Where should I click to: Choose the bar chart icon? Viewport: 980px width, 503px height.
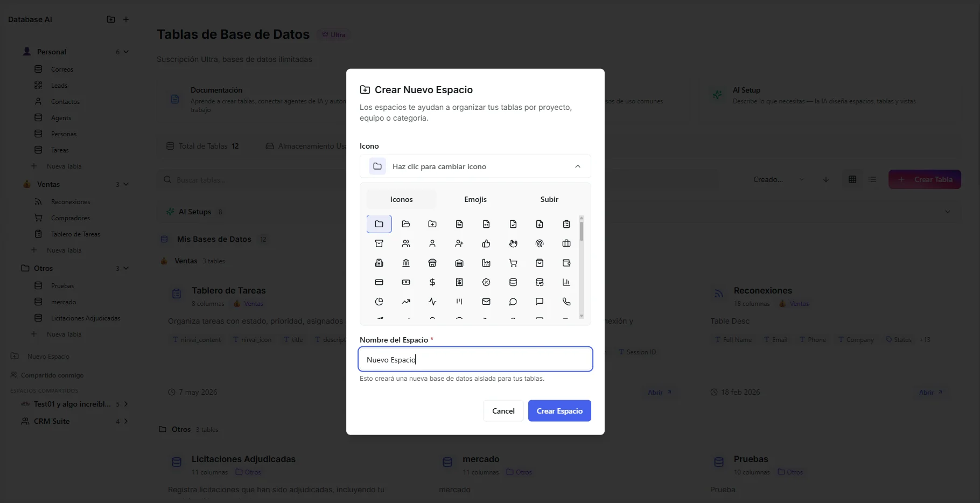tap(566, 282)
